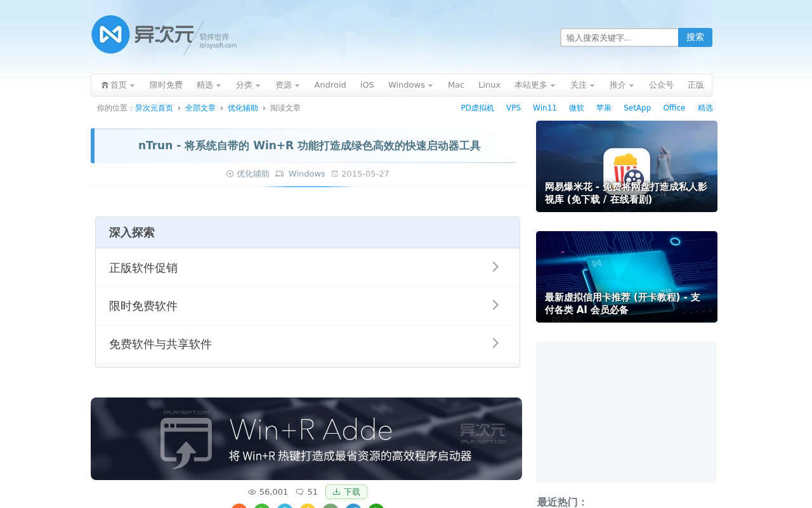The image size is (812, 508).
Task: Open the Linux menu item
Action: click(489, 85)
